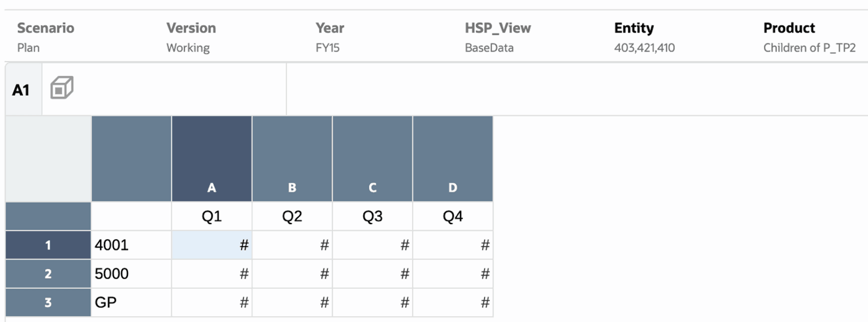
Task: Select row 2 header
Action: coord(48,274)
